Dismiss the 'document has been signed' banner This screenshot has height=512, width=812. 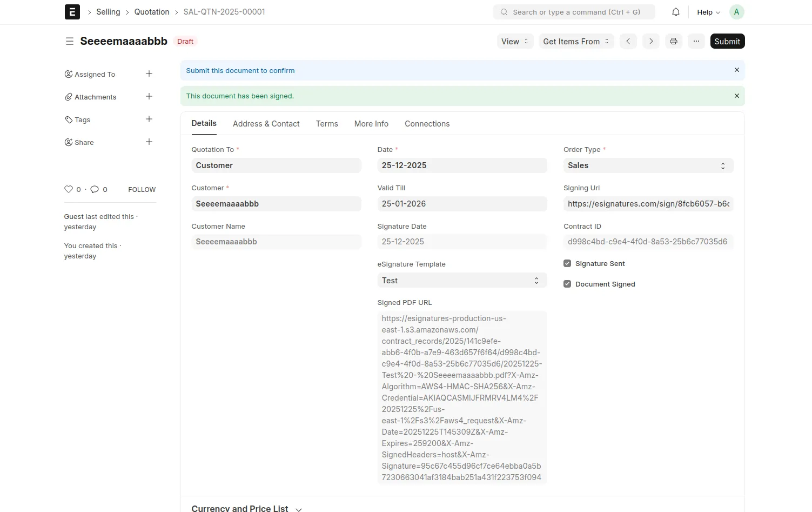736,96
